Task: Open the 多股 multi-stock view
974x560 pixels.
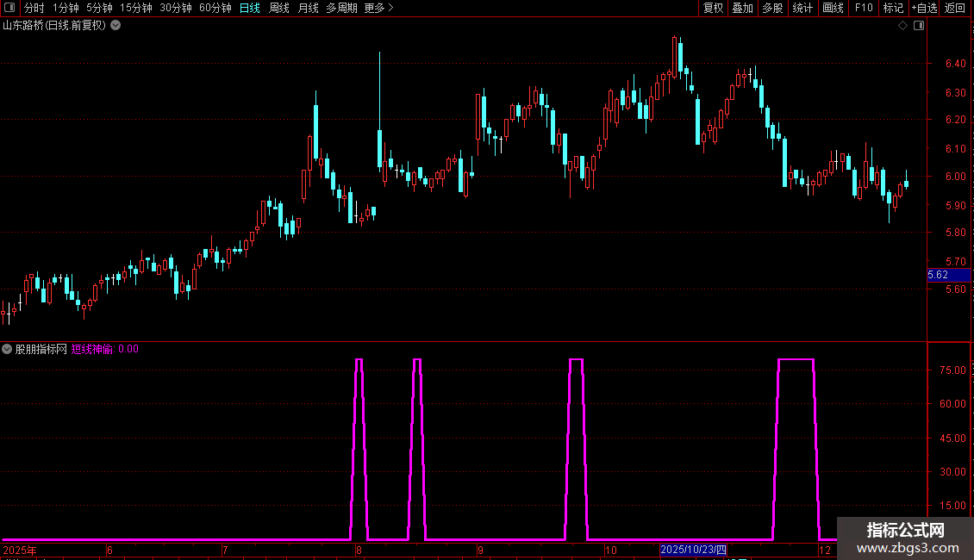Action: tap(772, 8)
